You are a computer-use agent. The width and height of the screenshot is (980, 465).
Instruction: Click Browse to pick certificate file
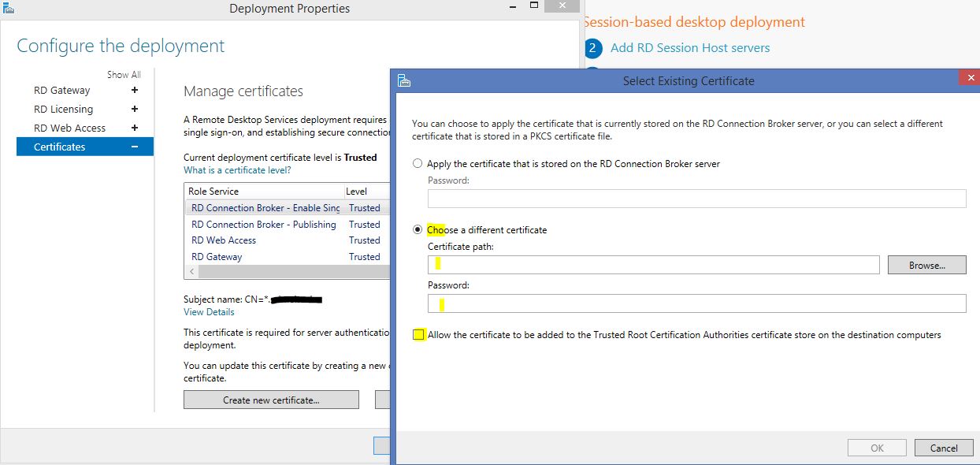(x=926, y=266)
